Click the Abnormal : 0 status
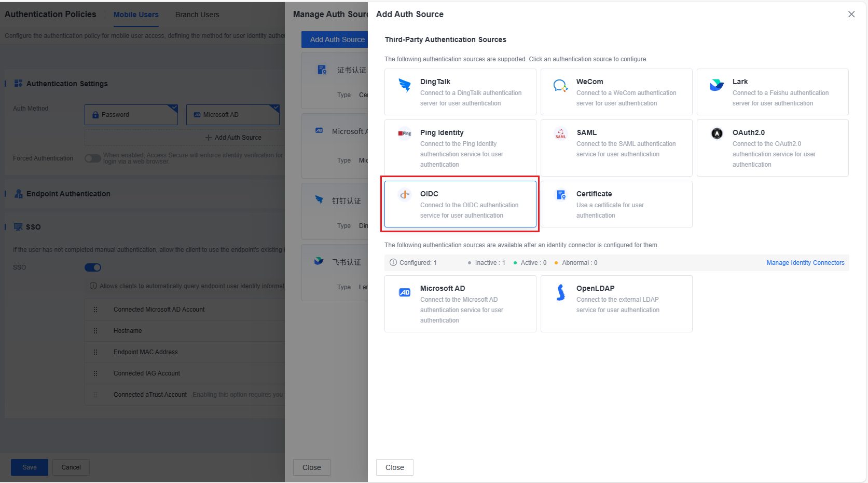 576,263
